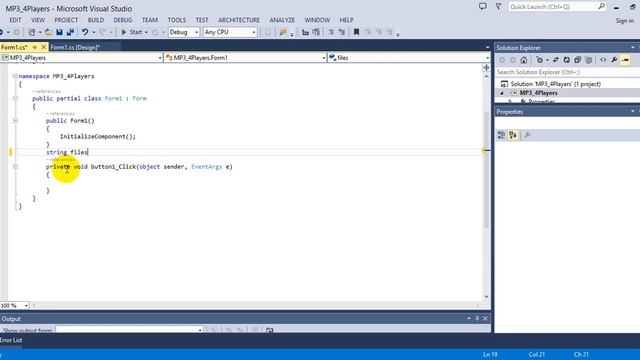Open the feedback speech bubble icon
640x360 pixels.
483,7
